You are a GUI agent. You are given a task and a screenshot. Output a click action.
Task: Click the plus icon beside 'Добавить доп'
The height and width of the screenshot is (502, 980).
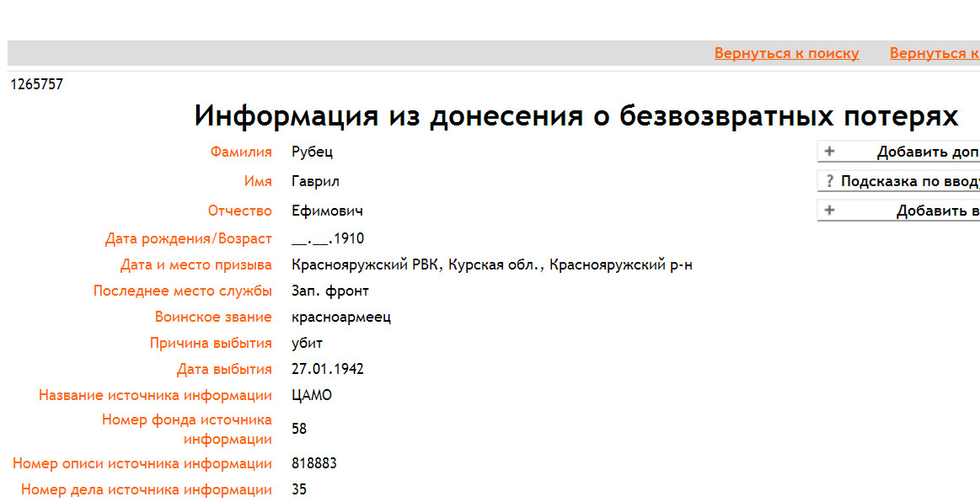click(x=829, y=152)
